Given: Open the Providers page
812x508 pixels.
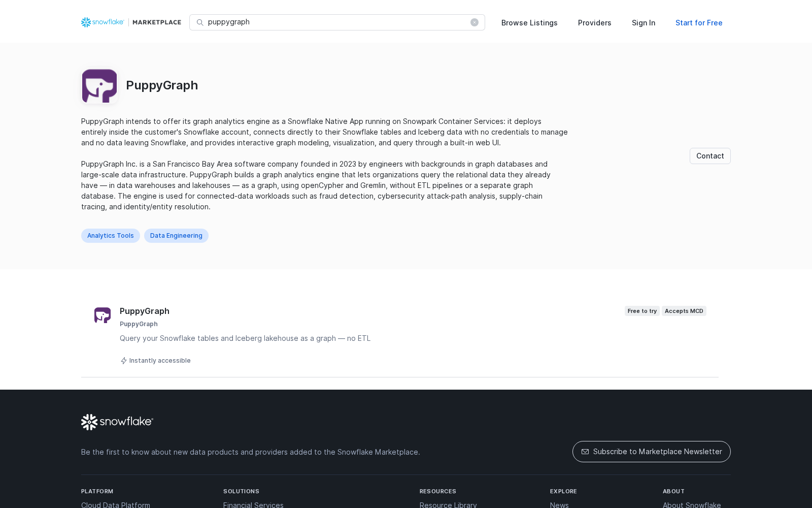Looking at the screenshot, I should click(x=595, y=23).
